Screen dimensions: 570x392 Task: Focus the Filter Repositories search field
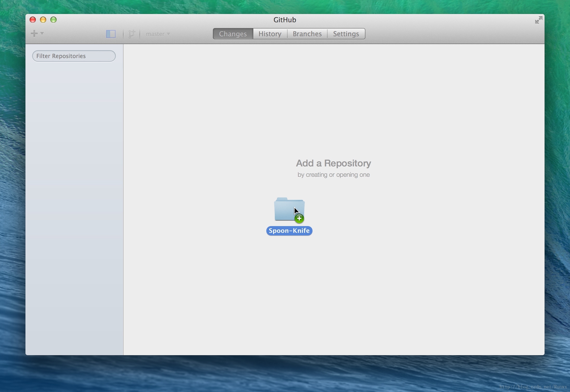coord(74,56)
